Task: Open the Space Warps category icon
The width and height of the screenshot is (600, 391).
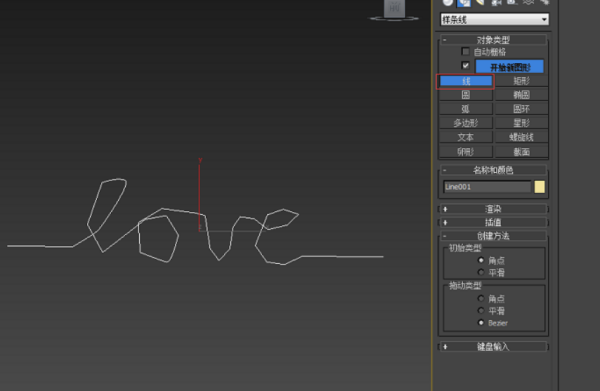Action: pyautogui.click(x=528, y=2)
